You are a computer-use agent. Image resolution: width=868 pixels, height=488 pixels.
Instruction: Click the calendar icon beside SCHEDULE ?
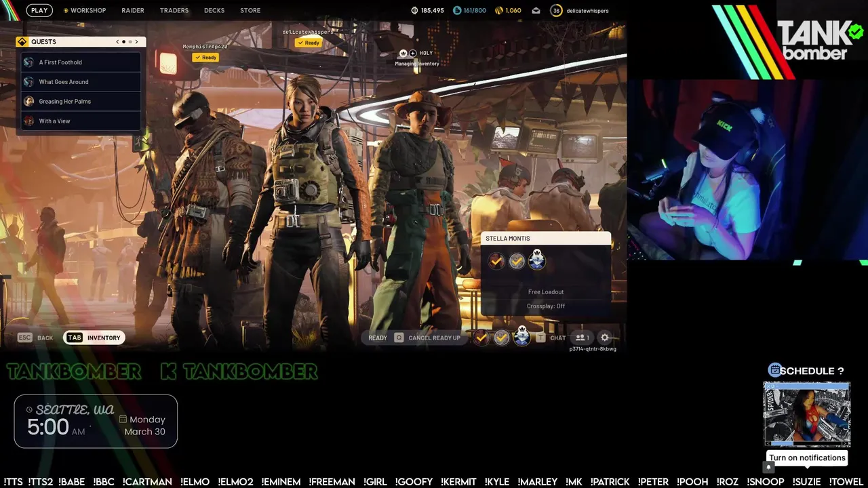774,370
